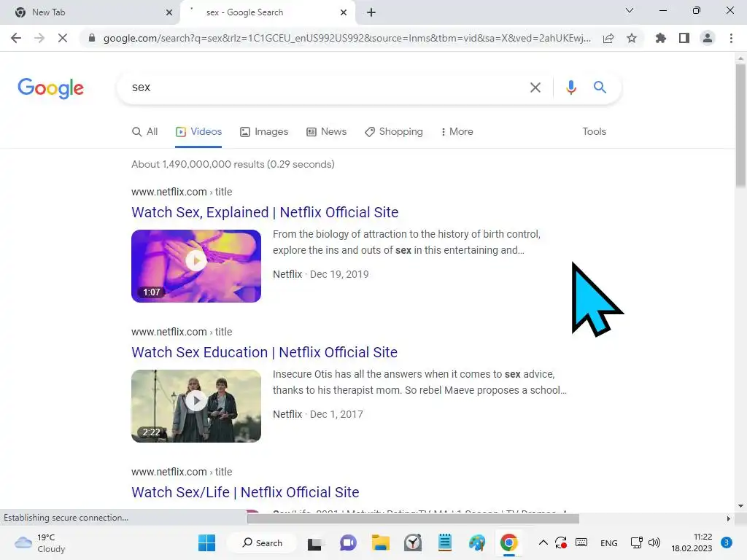Go back to the previous page
747x560 pixels.
16,38
